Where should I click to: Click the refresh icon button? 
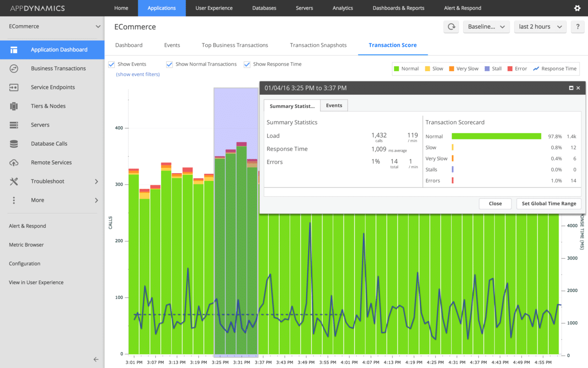click(x=451, y=27)
